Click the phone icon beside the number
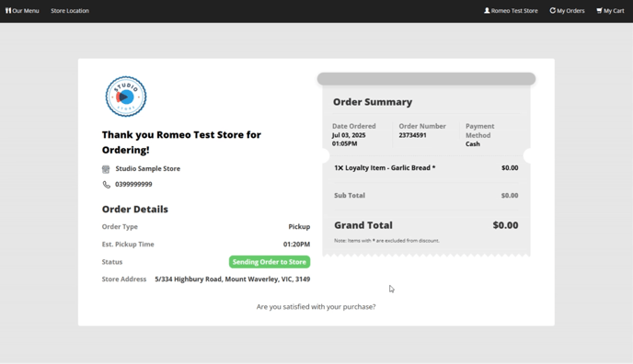633x364 pixels. pos(106,185)
